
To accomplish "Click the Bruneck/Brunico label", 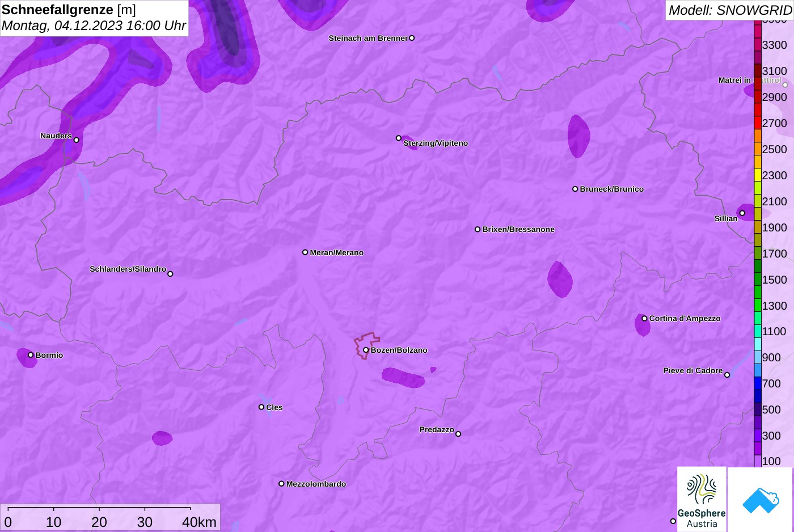I will 612,189.
